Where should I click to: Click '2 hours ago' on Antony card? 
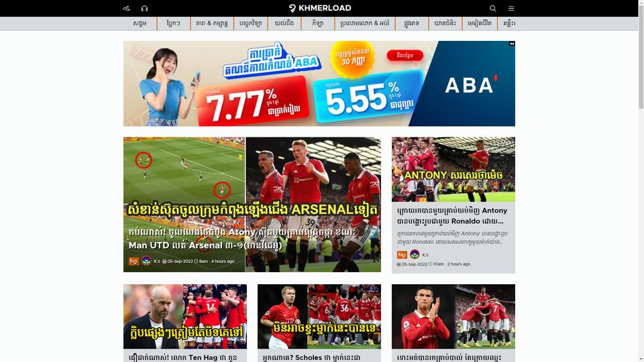pos(459,264)
